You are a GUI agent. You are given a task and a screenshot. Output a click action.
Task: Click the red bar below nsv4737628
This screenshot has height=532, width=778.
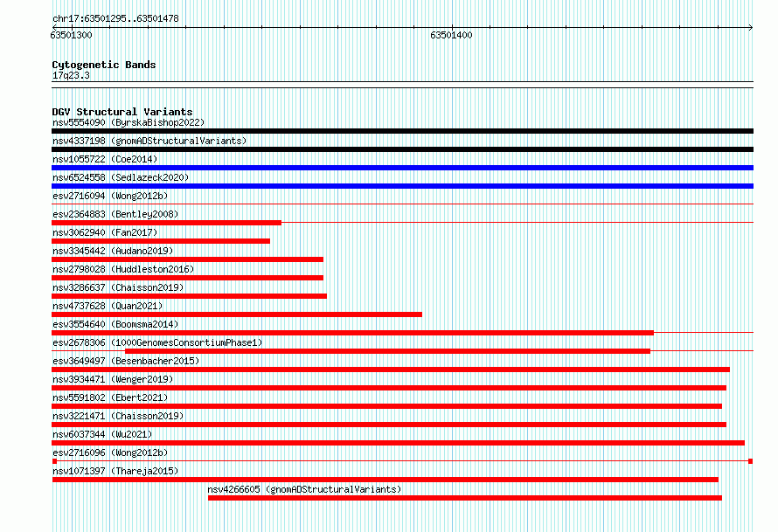pyautogui.click(x=237, y=314)
